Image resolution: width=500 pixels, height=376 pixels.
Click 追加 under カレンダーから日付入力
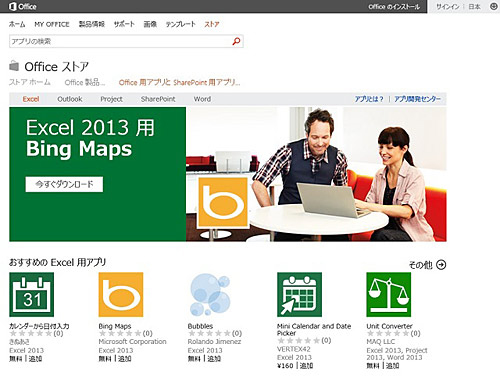[x=35, y=359]
